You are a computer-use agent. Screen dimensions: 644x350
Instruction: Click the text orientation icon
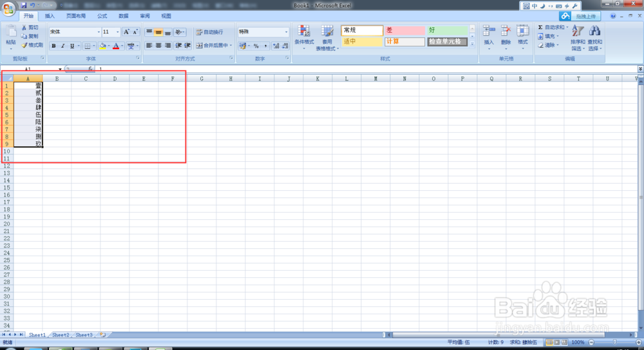pos(178,32)
